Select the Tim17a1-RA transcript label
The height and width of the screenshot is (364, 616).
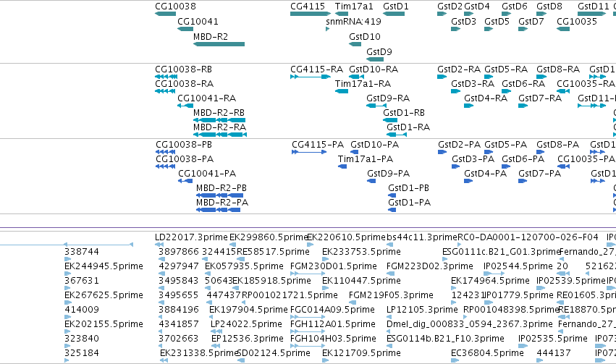363,84
